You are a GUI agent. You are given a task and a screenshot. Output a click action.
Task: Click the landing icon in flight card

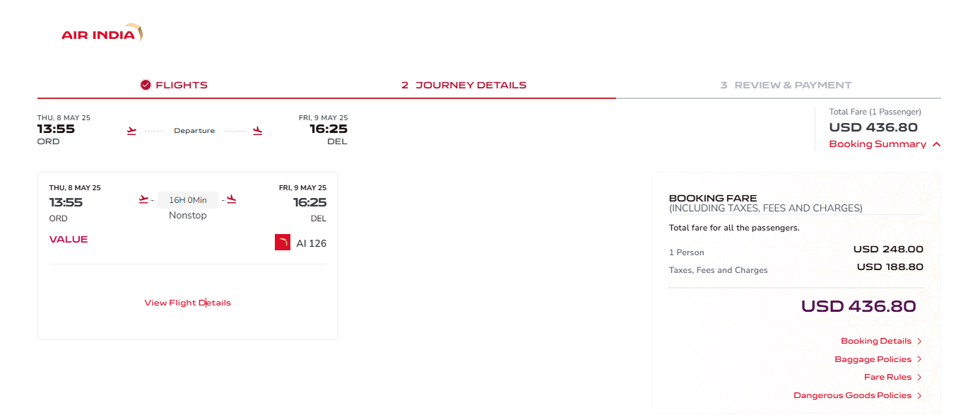[231, 199]
